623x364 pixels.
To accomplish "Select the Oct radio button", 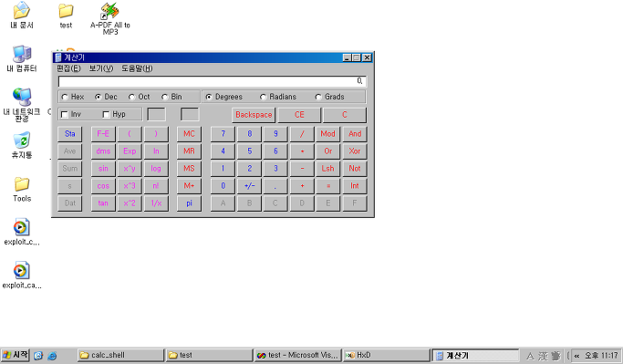I will (x=139, y=97).
